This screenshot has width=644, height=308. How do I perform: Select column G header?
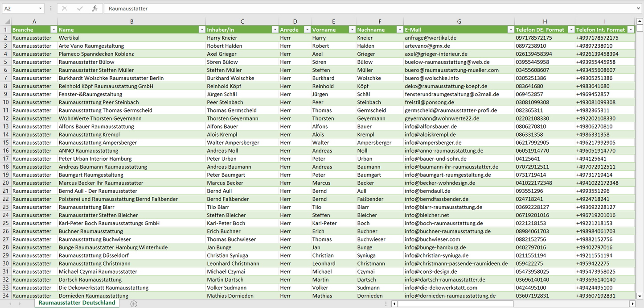(x=459, y=21)
